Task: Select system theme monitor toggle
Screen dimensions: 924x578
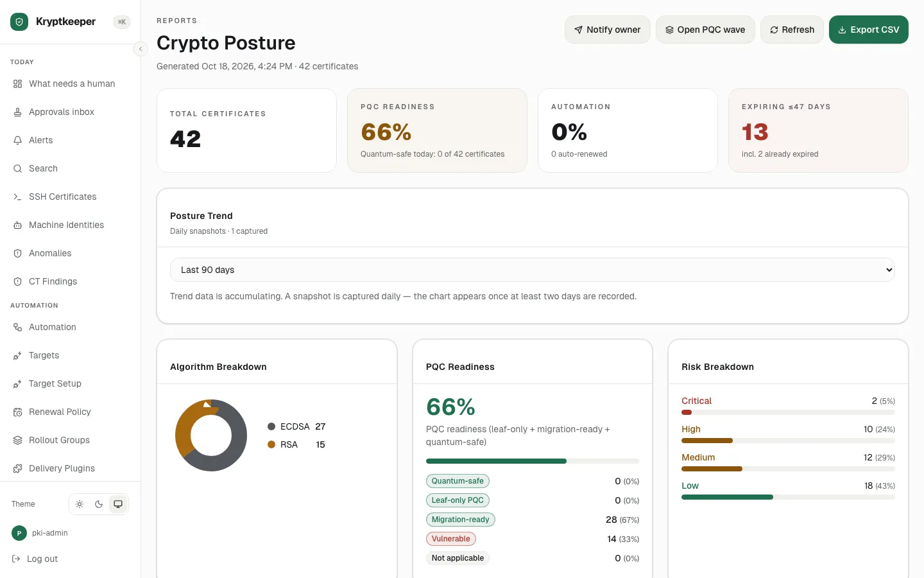Action: pos(118,504)
